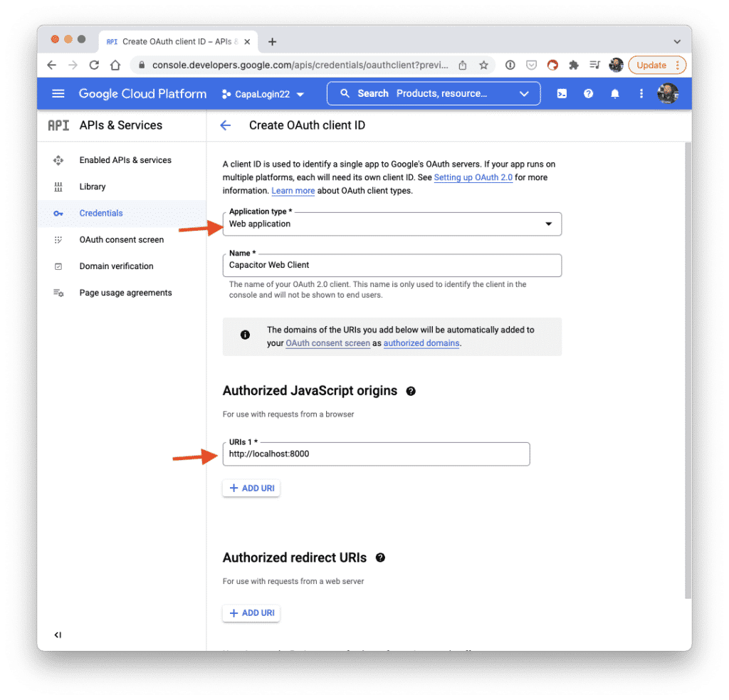Select Domain verification in the sidebar
The height and width of the screenshot is (700, 729).
click(x=116, y=266)
